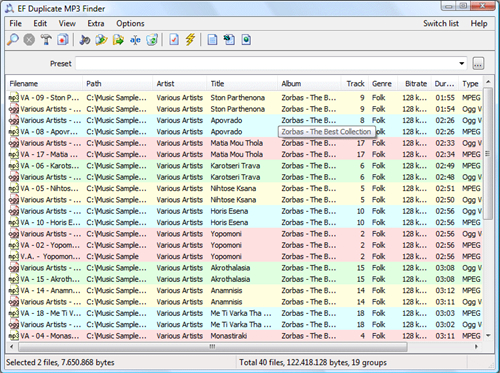The height and width of the screenshot is (373, 500).
Task: Sort by the Dur... column header
Action: (x=445, y=84)
